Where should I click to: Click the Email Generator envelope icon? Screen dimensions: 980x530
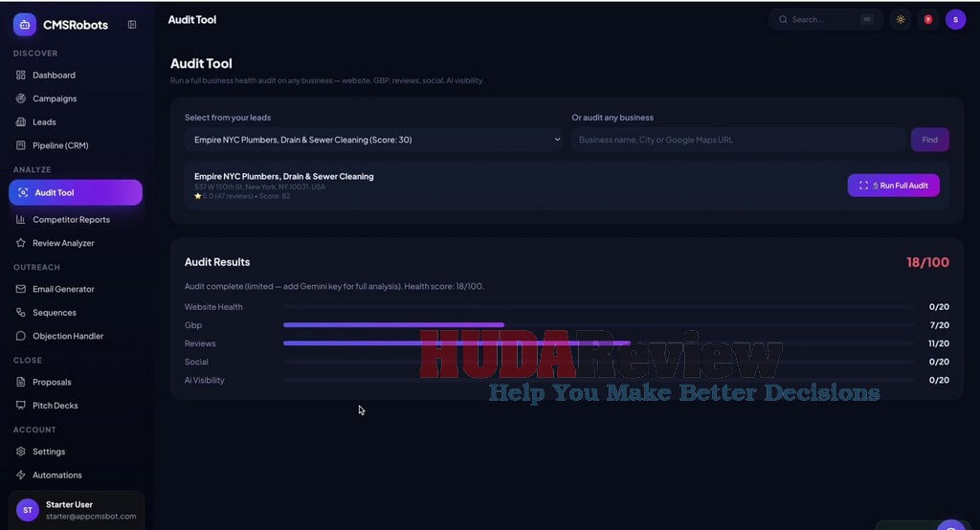click(x=21, y=289)
